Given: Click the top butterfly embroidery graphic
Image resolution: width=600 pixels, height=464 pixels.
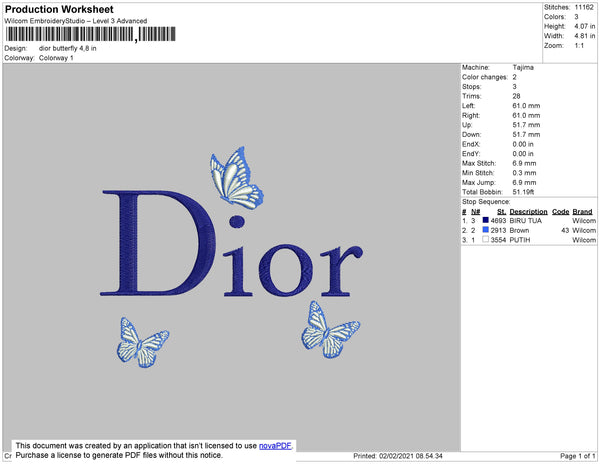Looking at the screenshot, I should [x=236, y=178].
